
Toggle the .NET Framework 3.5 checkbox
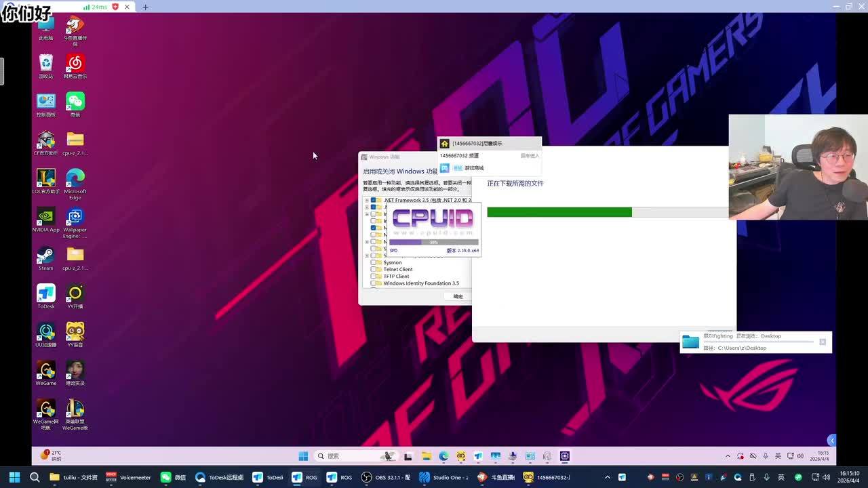tap(373, 201)
